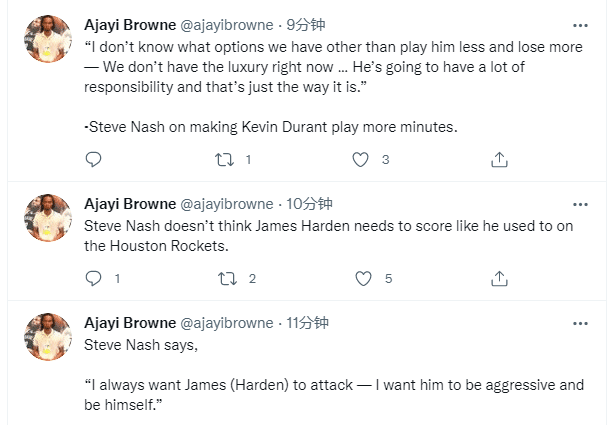This screenshot has height=425, width=610.
Task: Open the 10分钟 timestamp link
Action: point(310,203)
